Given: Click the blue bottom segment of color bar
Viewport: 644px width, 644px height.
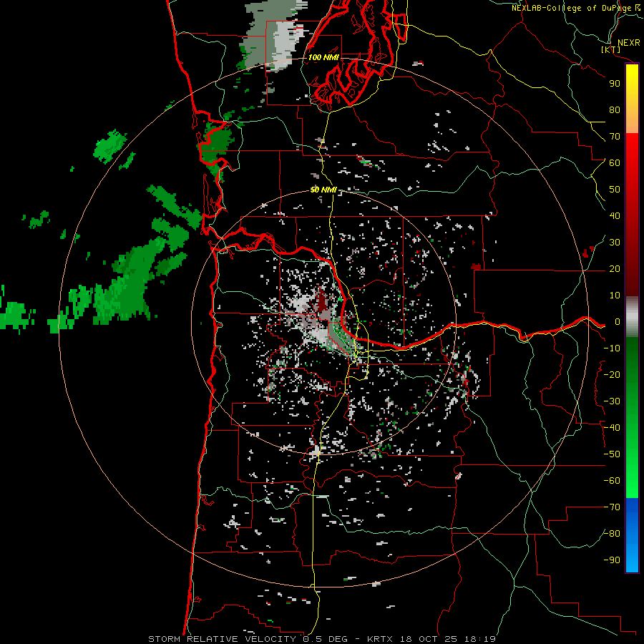Looking at the screenshot, I should click(632, 535).
